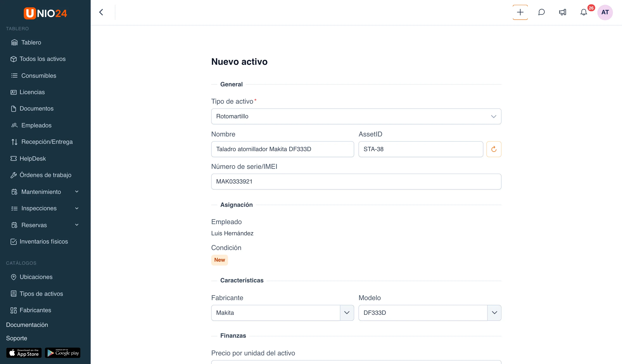Click the Nombre input field

(282, 149)
